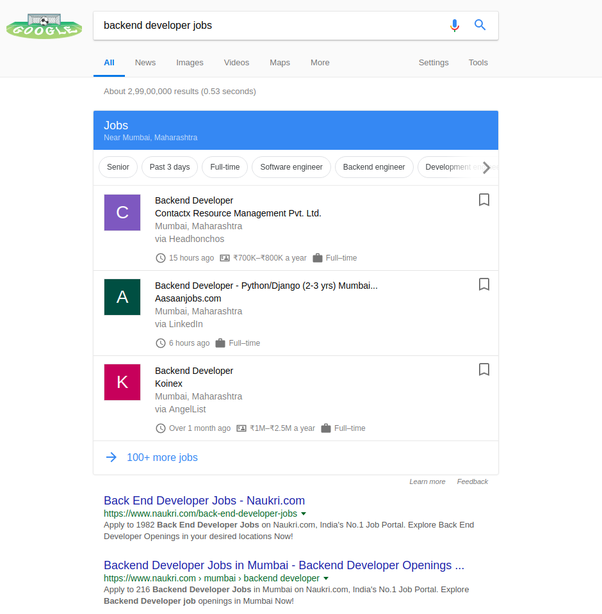Click the arrow icon beside 100+ more jobs
The width and height of the screenshot is (602, 614).
coord(111,457)
